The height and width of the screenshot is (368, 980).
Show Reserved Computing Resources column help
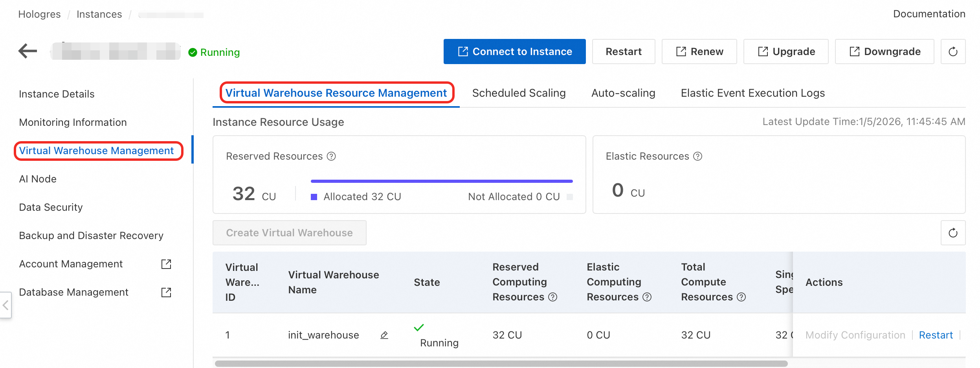pyautogui.click(x=553, y=297)
